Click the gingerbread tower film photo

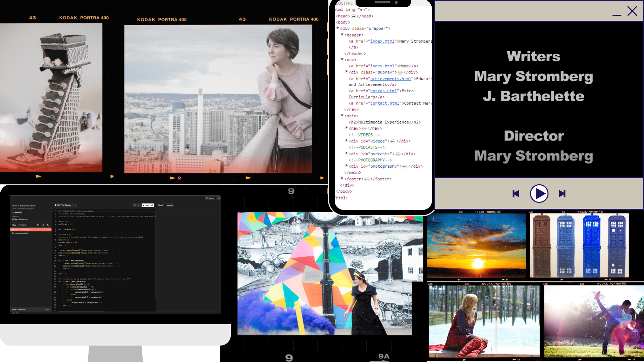51,97
